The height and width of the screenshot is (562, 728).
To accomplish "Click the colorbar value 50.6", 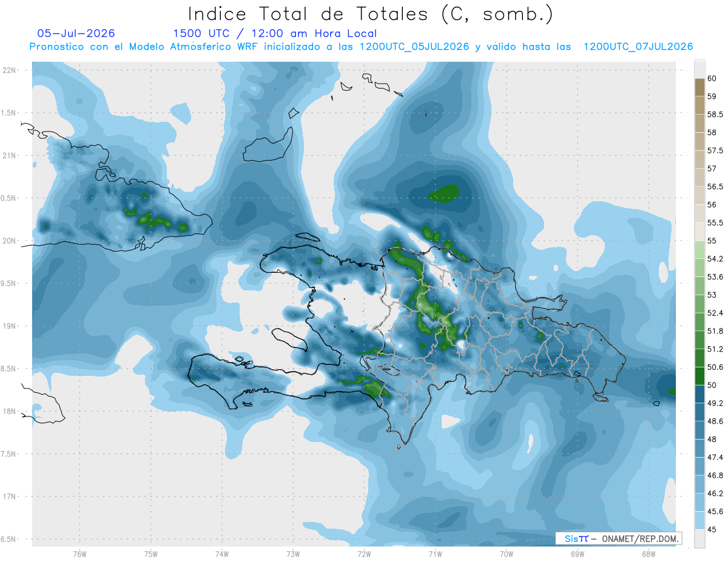I will tap(715, 367).
